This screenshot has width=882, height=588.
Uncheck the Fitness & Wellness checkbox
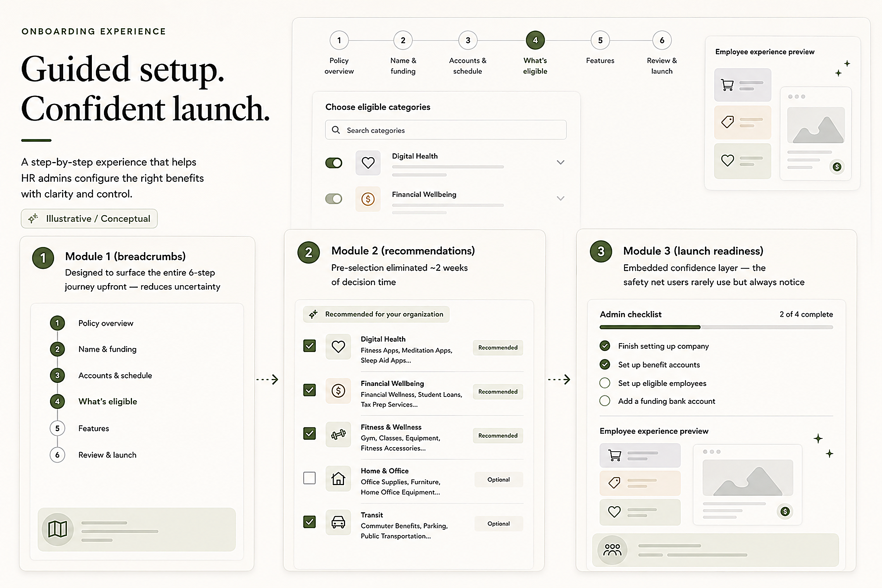coord(309,434)
